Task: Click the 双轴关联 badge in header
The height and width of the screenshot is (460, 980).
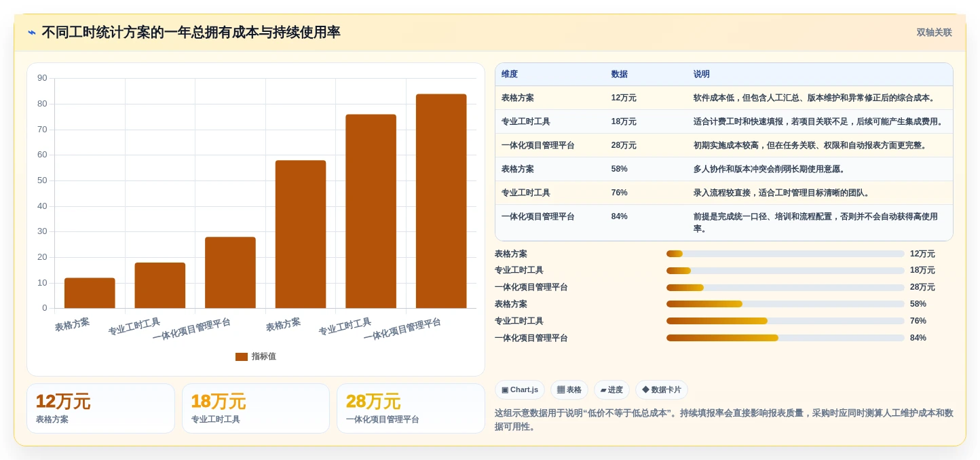Action: point(934,33)
